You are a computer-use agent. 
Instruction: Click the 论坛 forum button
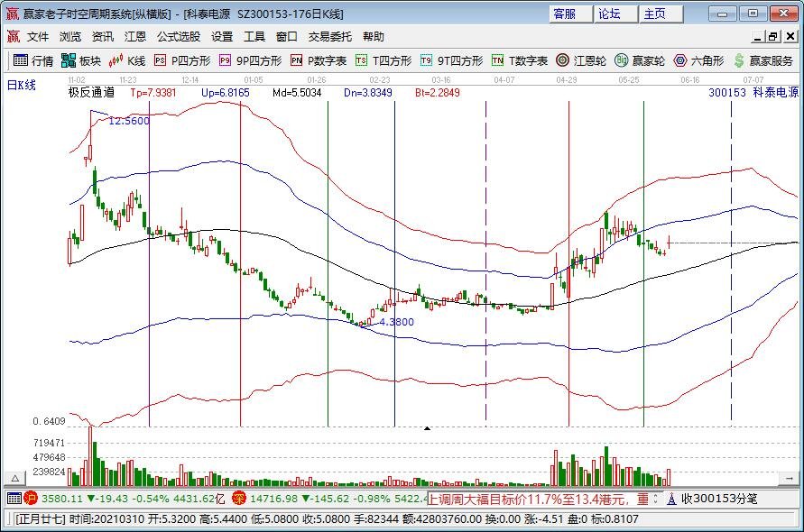(x=615, y=14)
